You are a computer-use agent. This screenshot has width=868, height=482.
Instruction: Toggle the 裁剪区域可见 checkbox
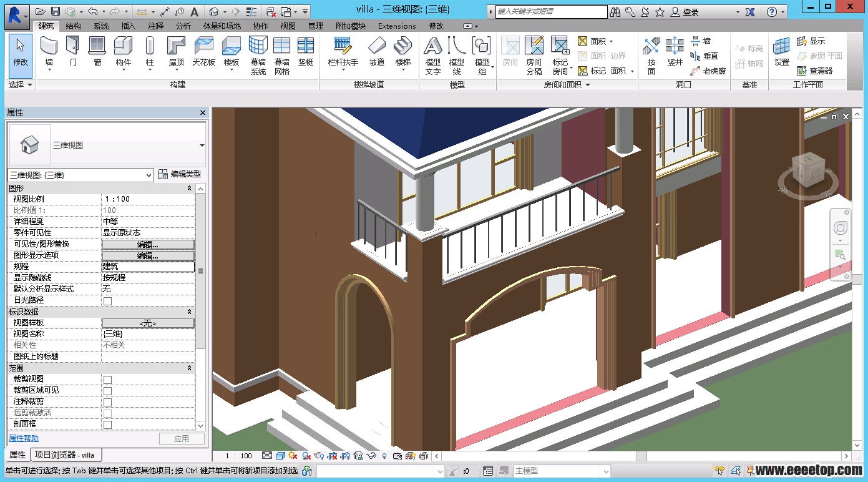point(107,390)
